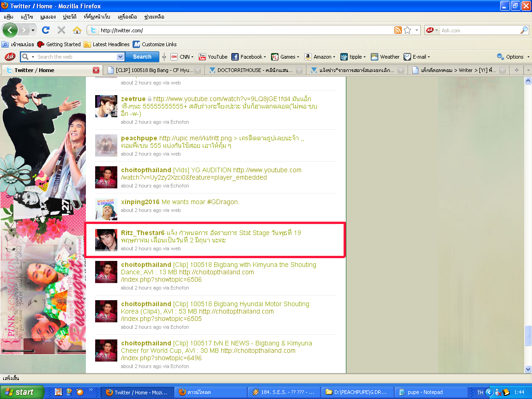
Task: Click the upic.me image link in peachpupe tweet
Action: pyautogui.click(x=195, y=138)
